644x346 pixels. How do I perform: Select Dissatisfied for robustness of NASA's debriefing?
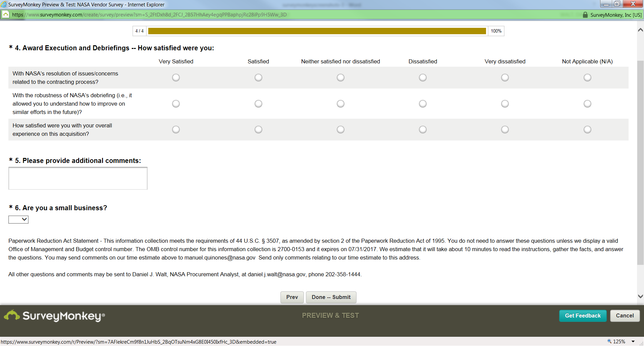[423, 104]
